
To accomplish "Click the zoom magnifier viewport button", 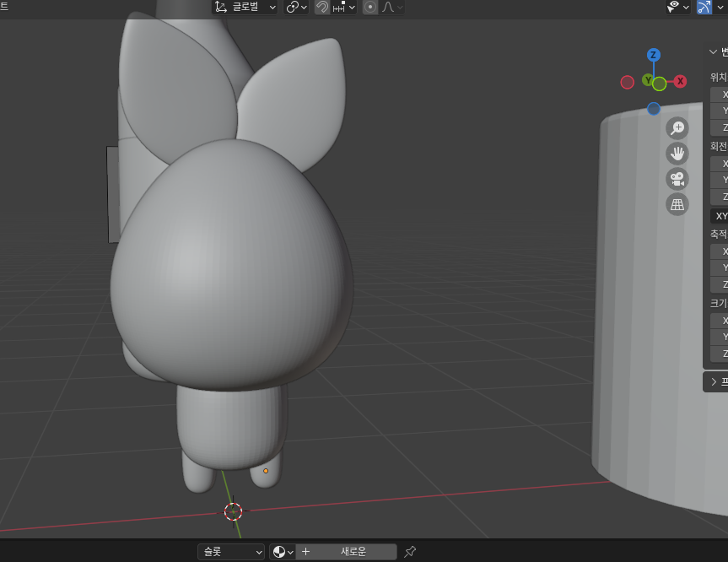I will pyautogui.click(x=677, y=128).
